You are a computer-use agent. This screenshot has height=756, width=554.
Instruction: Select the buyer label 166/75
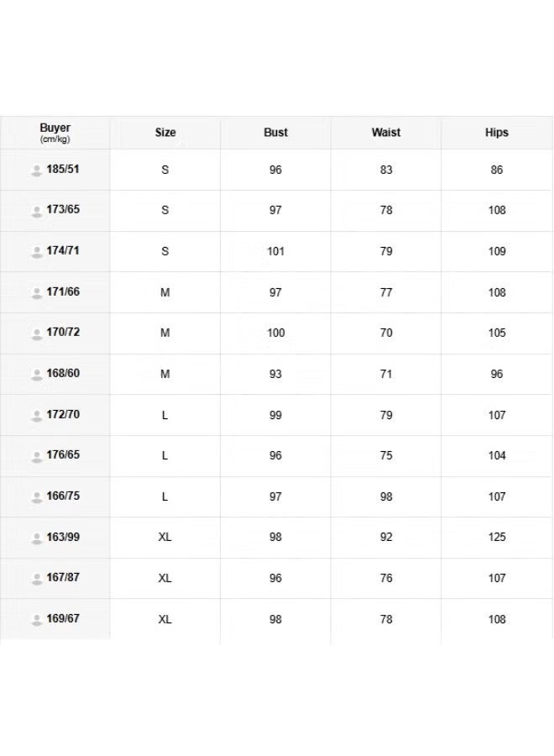tap(63, 496)
